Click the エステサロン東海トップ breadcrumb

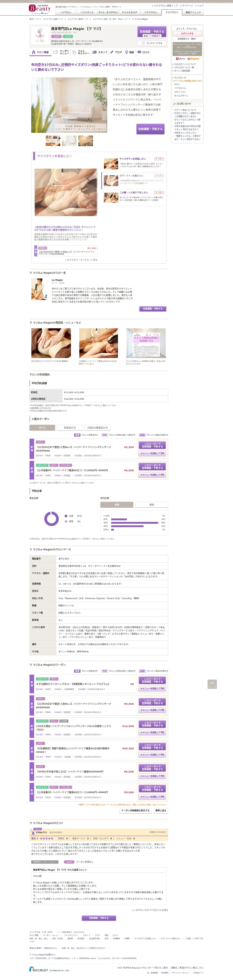pyautogui.click(x=78, y=19)
